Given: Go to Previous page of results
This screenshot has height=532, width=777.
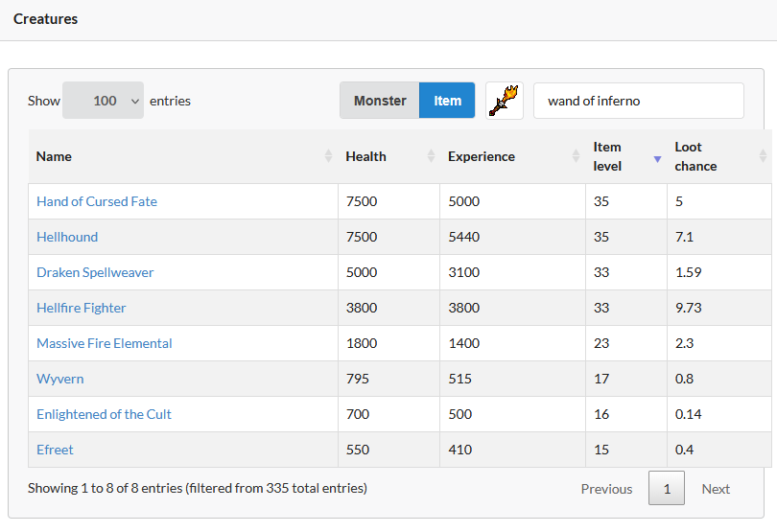Looking at the screenshot, I should tap(606, 489).
